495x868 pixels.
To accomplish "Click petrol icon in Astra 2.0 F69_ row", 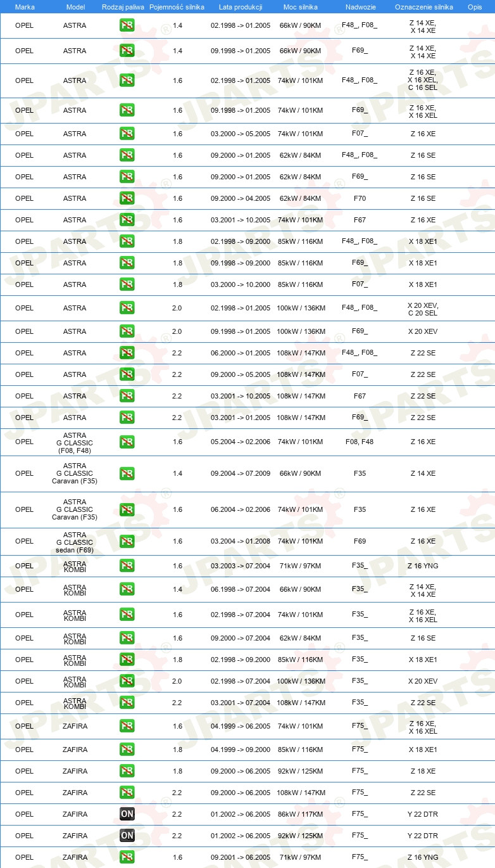I will pyautogui.click(x=127, y=331).
